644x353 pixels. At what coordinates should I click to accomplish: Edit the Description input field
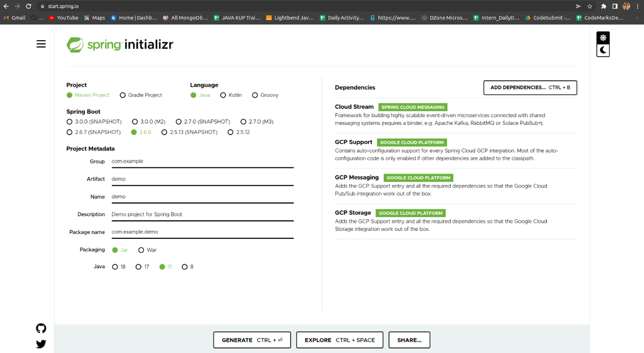pyautogui.click(x=202, y=214)
